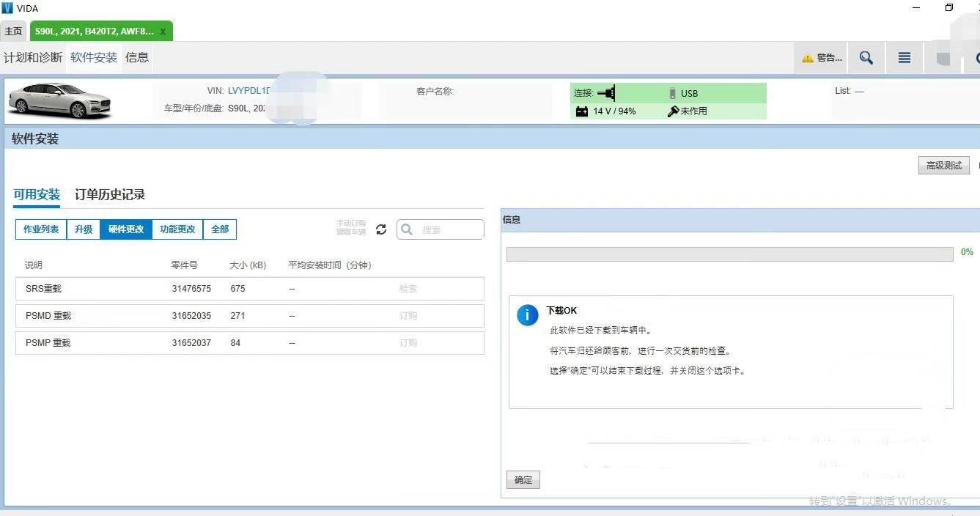The width and height of the screenshot is (980, 516).
Task: Click the ignition key status icon
Action: [673, 111]
